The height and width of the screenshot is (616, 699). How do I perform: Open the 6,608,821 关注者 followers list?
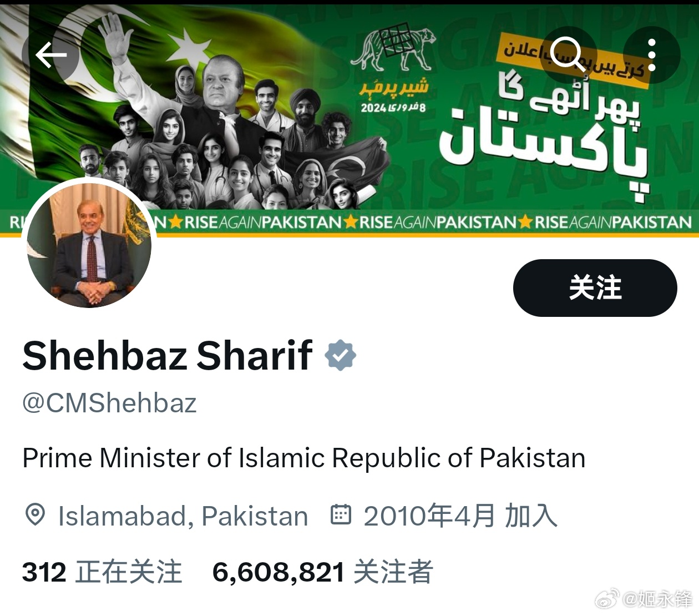click(x=322, y=572)
